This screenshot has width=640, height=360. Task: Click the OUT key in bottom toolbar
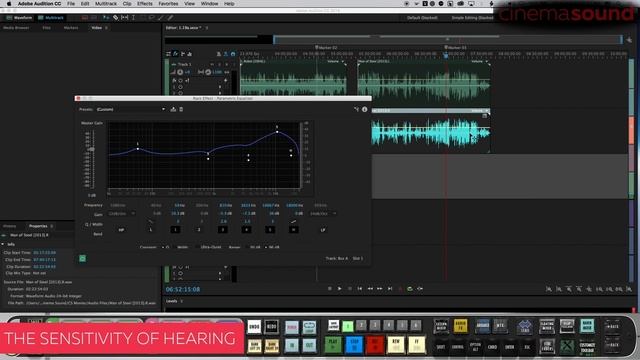click(x=309, y=346)
